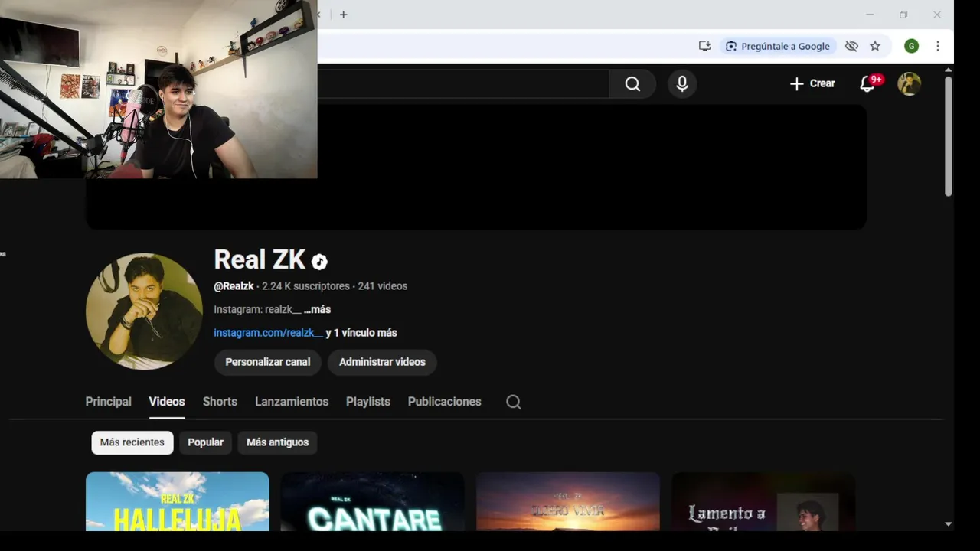Open Chrome three-dot menu
The image size is (980, 551).
(937, 46)
